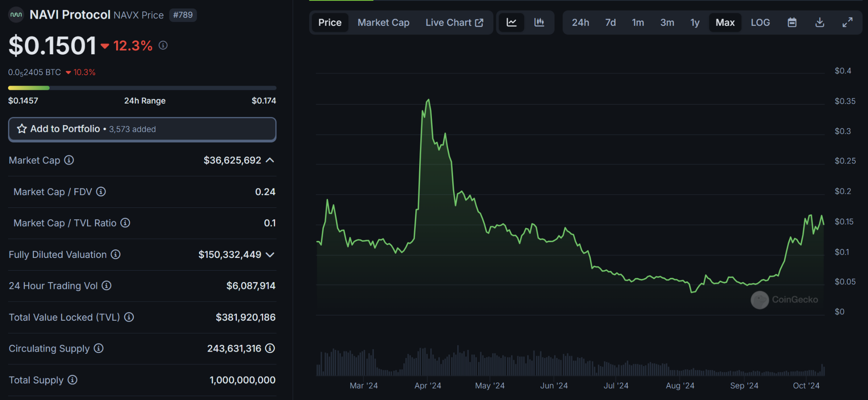
Task: Click the NAVI Protocol logo icon
Action: coord(16,15)
